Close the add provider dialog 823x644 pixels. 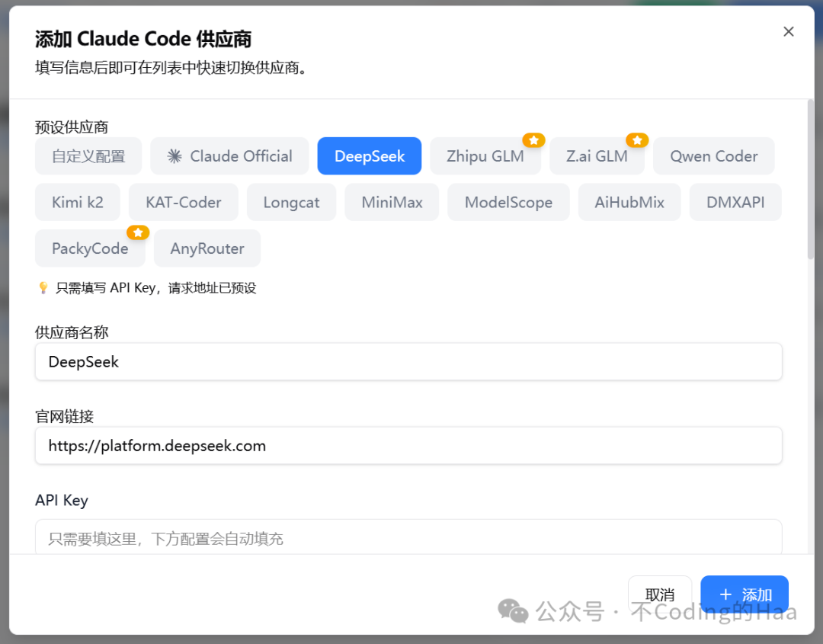click(x=788, y=31)
